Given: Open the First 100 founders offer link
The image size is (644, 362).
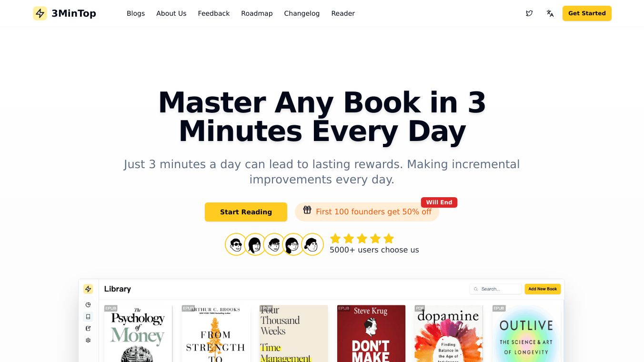Looking at the screenshot, I should click(367, 212).
